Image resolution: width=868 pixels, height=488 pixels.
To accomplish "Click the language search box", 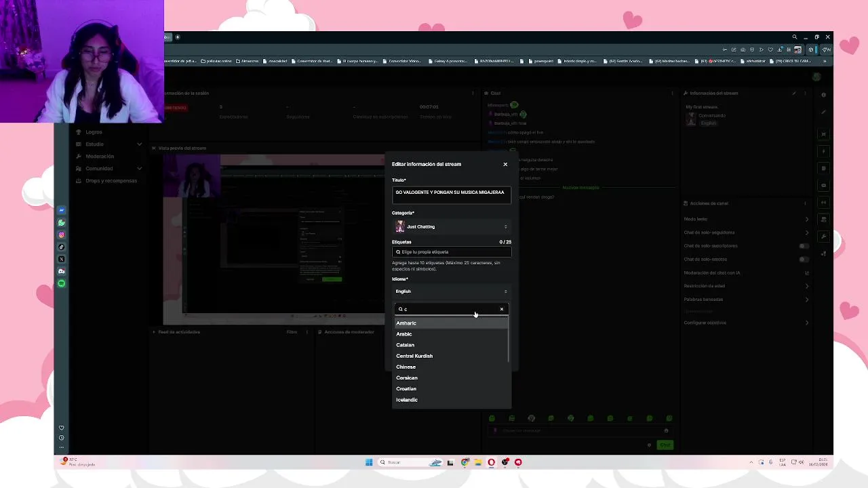I will point(451,309).
